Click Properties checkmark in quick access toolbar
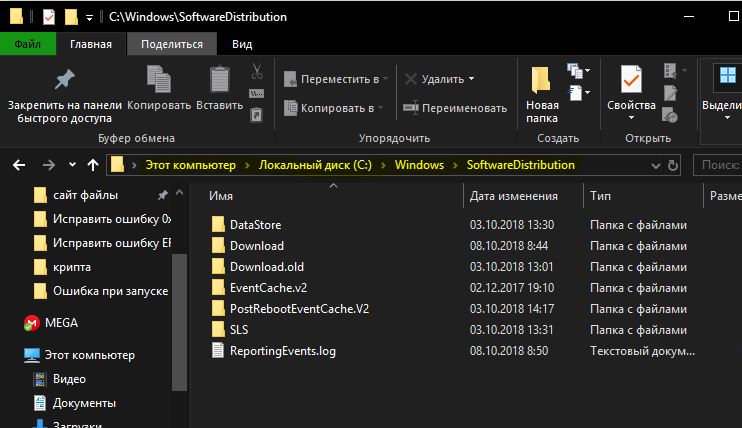 click(49, 17)
